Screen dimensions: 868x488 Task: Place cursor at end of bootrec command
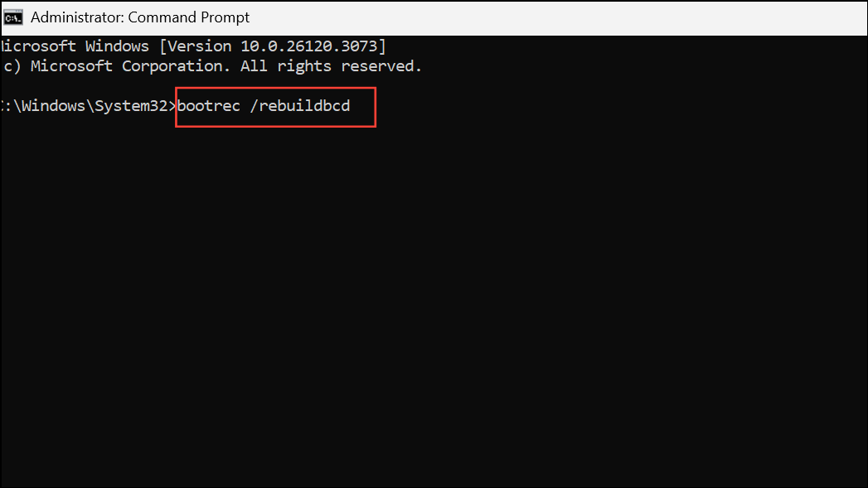pyautogui.click(x=352, y=106)
